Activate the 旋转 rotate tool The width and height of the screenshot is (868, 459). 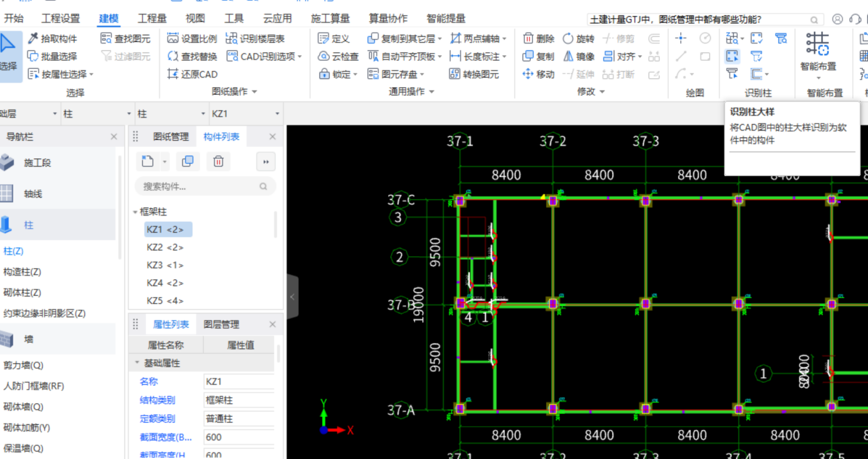click(578, 38)
